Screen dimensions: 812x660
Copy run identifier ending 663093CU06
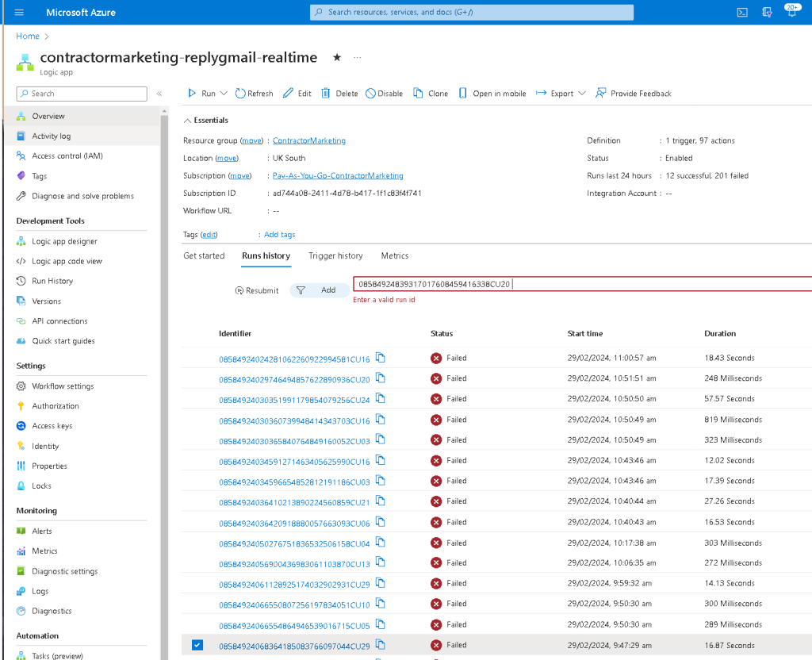tap(381, 522)
